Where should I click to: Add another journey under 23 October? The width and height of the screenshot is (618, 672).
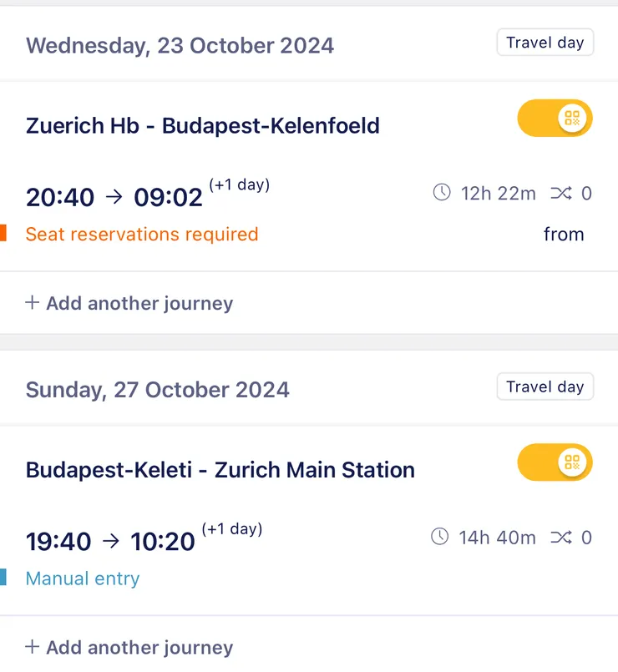[x=129, y=303]
